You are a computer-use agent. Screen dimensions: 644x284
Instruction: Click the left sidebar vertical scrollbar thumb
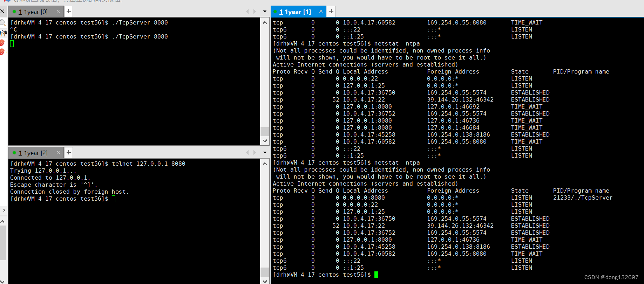pyautogui.click(x=3, y=243)
